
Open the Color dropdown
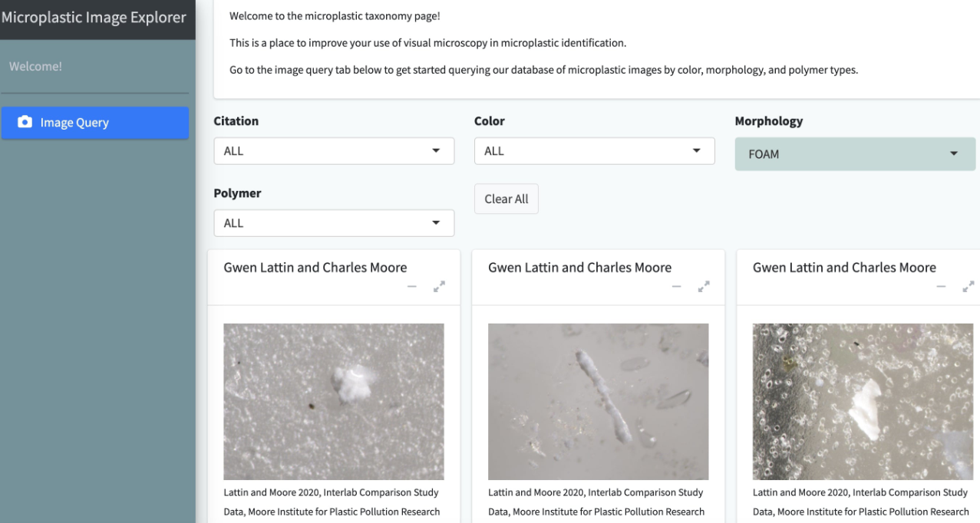595,151
